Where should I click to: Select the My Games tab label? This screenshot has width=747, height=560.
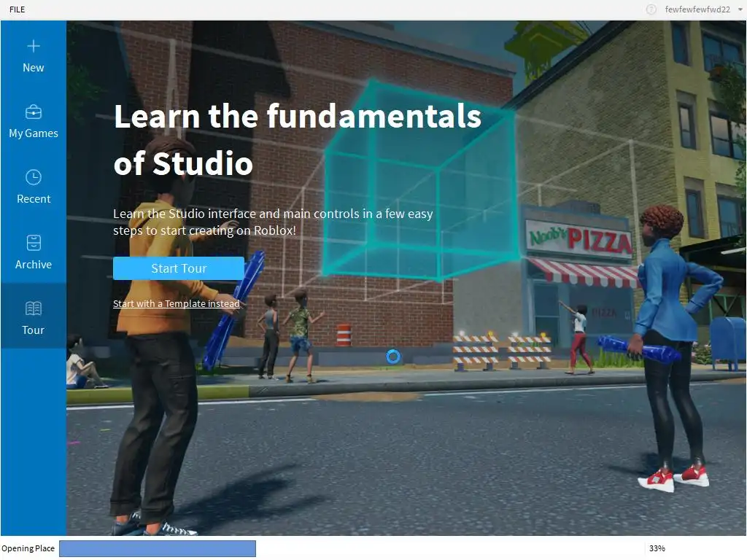coord(34,133)
